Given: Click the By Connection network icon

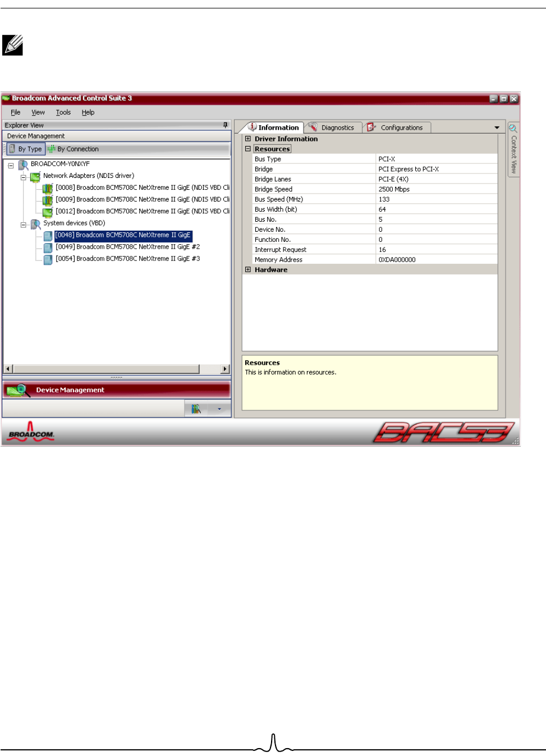Looking at the screenshot, I should [x=52, y=149].
